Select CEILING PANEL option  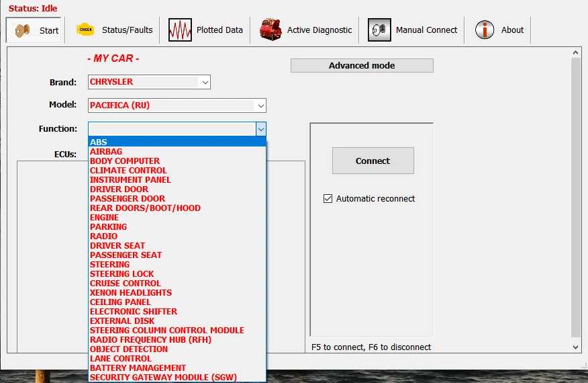click(x=177, y=302)
